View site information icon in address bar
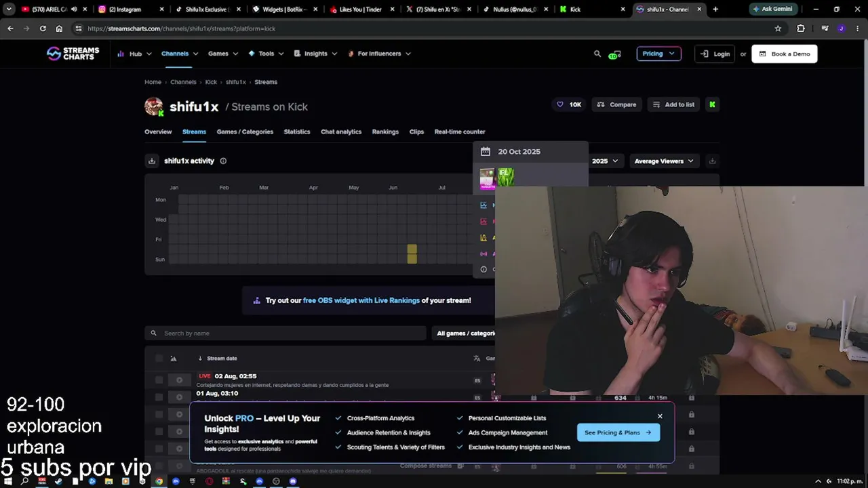Viewport: 868px width, 488px height. tap(79, 28)
